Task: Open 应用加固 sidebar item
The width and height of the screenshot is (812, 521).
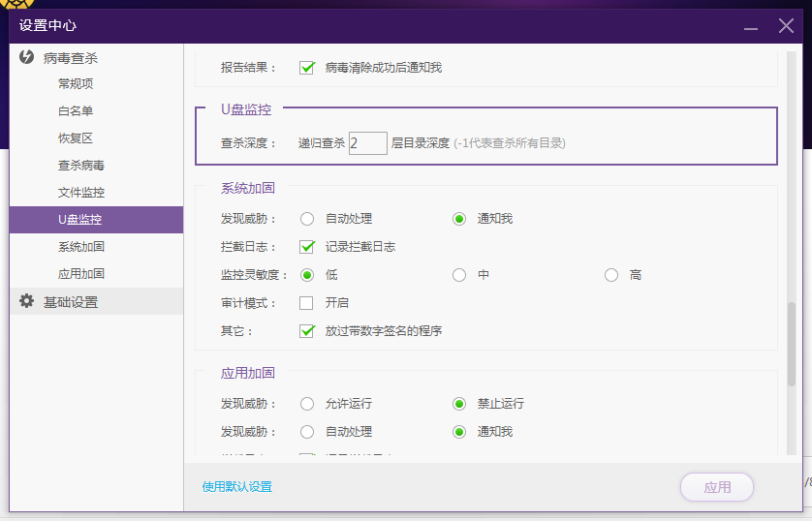Action: click(81, 274)
